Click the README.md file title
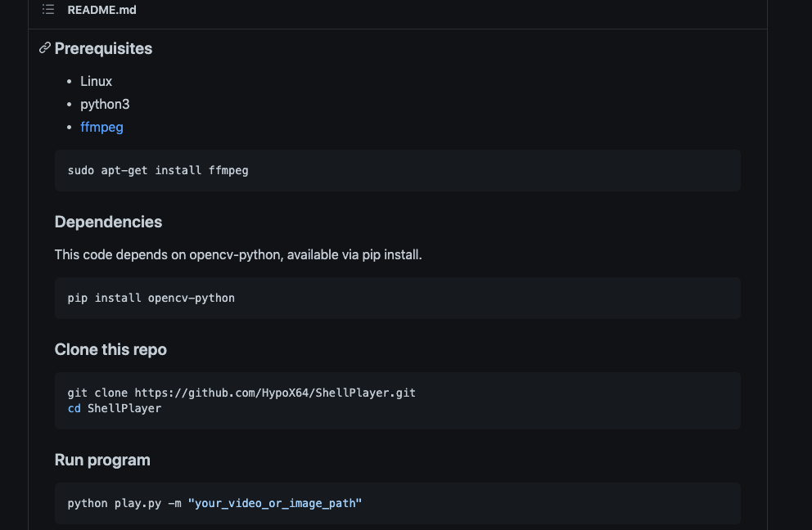The height and width of the screenshot is (530, 812). [x=102, y=10]
